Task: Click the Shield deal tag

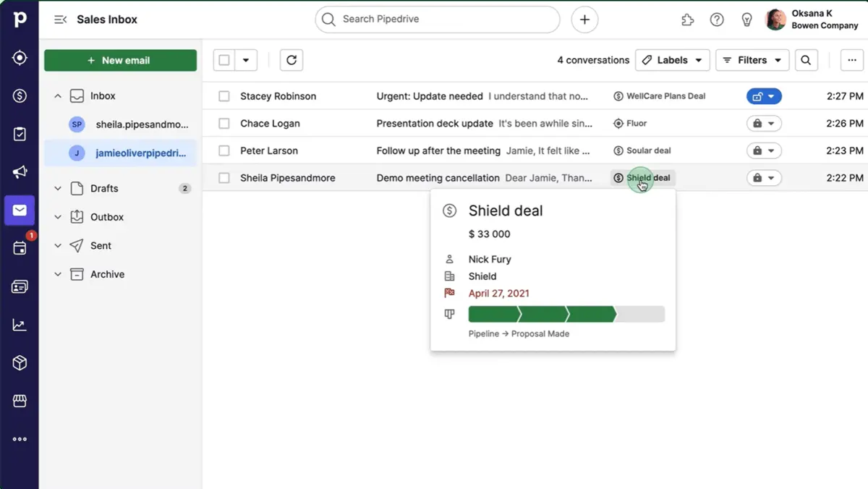Action: [x=642, y=178]
